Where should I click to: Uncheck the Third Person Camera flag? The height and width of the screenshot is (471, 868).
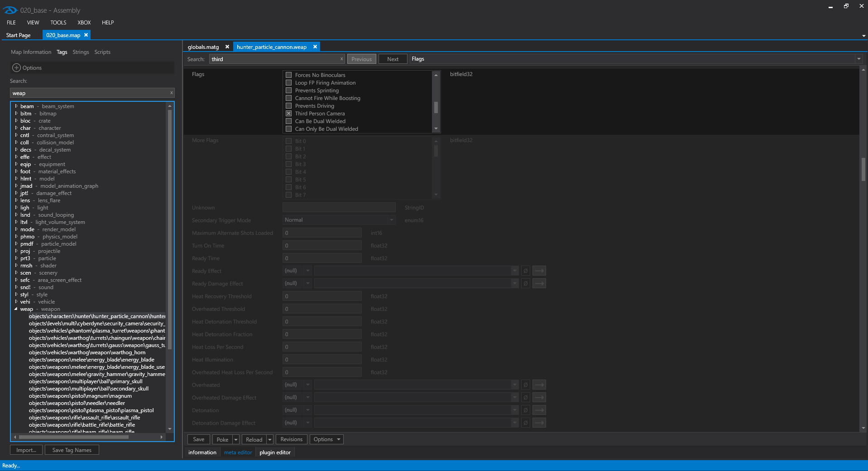tap(288, 114)
